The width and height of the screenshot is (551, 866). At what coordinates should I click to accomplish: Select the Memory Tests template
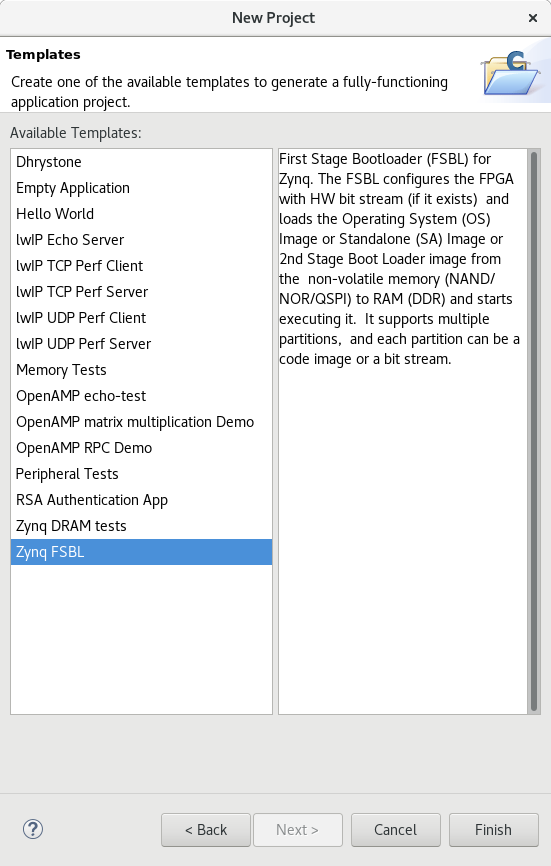click(x=141, y=369)
